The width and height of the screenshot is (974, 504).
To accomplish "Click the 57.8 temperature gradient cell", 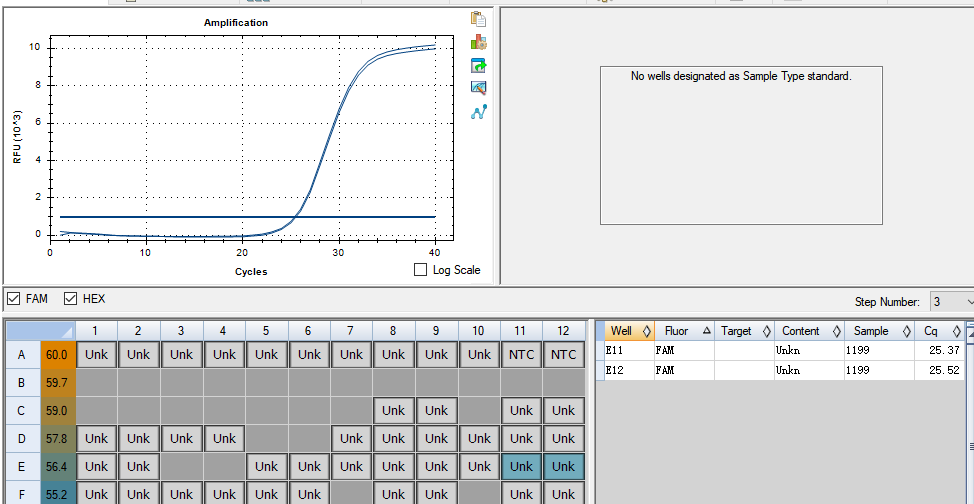I will (x=58, y=439).
